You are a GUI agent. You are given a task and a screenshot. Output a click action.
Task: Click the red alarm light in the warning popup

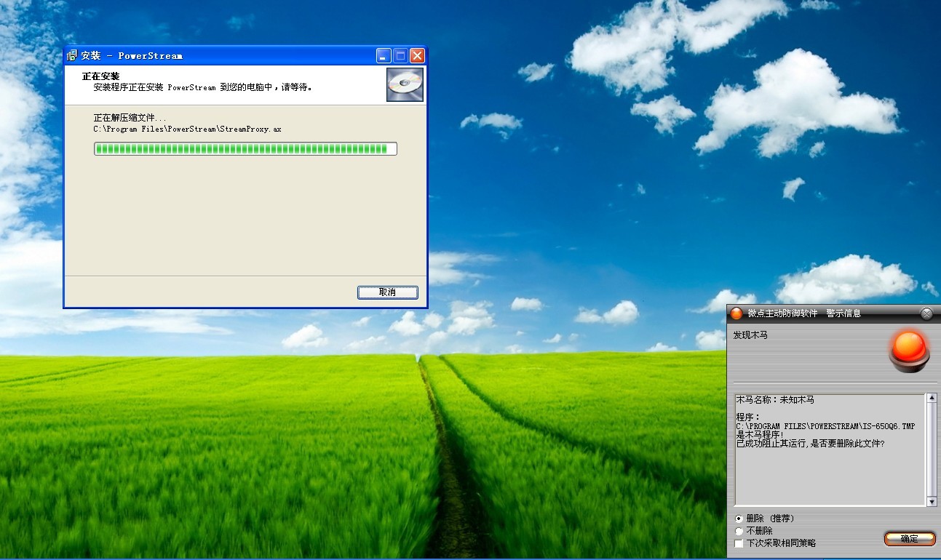[x=910, y=350]
